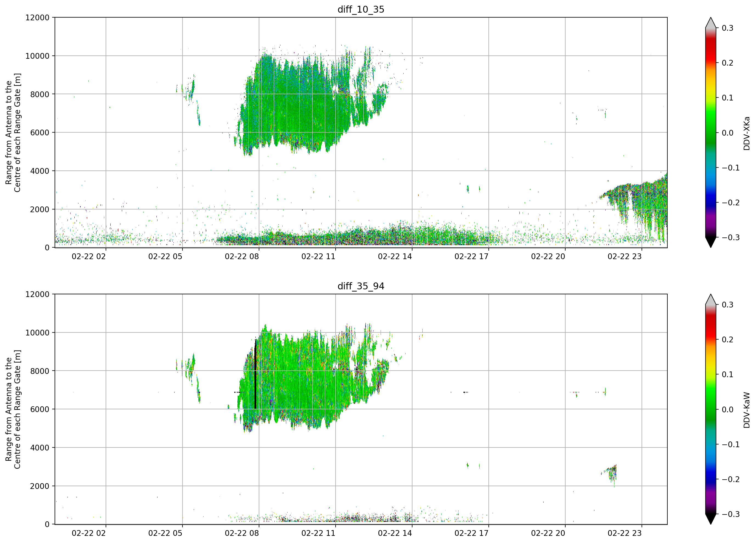756x543 pixels.
Task: Click the 10000 y-tick of diff_35_94 plot
Action: [37, 333]
